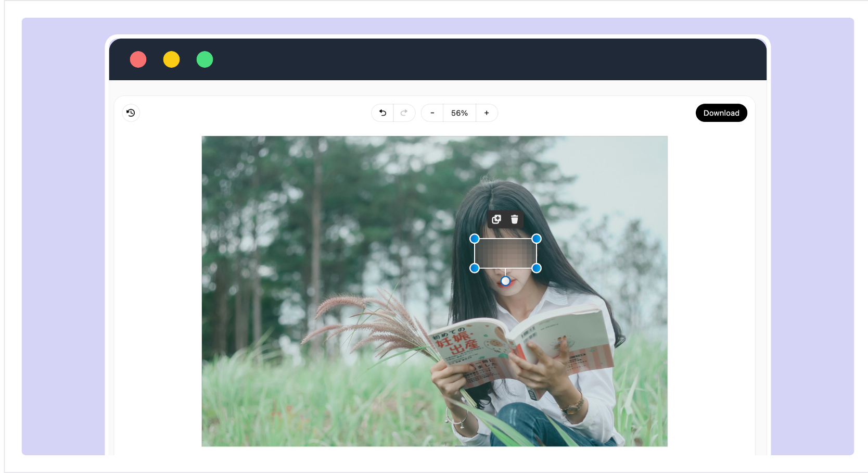Screen dimensions: 868x473
Task: Select the pixelated blur rectangle
Action: click(x=505, y=253)
